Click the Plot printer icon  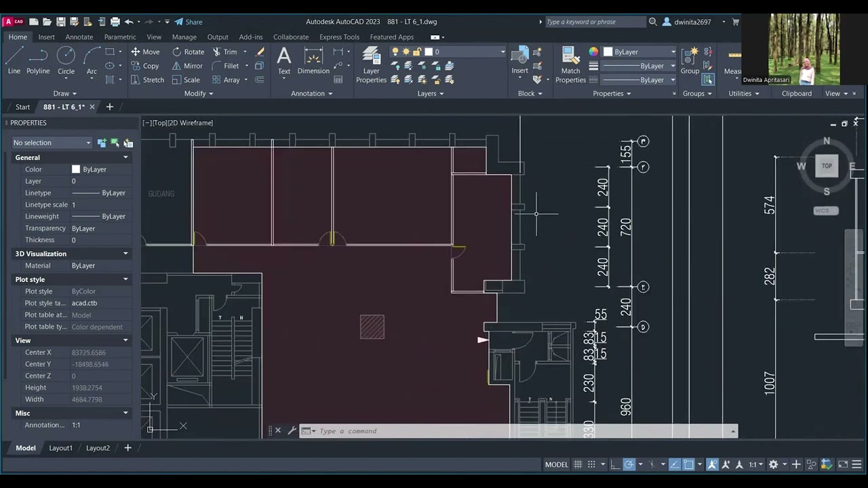[115, 22]
